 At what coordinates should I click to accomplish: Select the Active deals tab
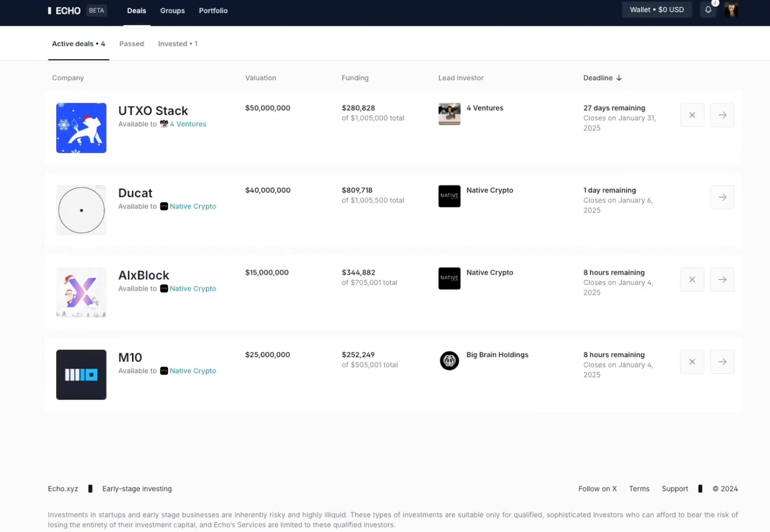(78, 44)
